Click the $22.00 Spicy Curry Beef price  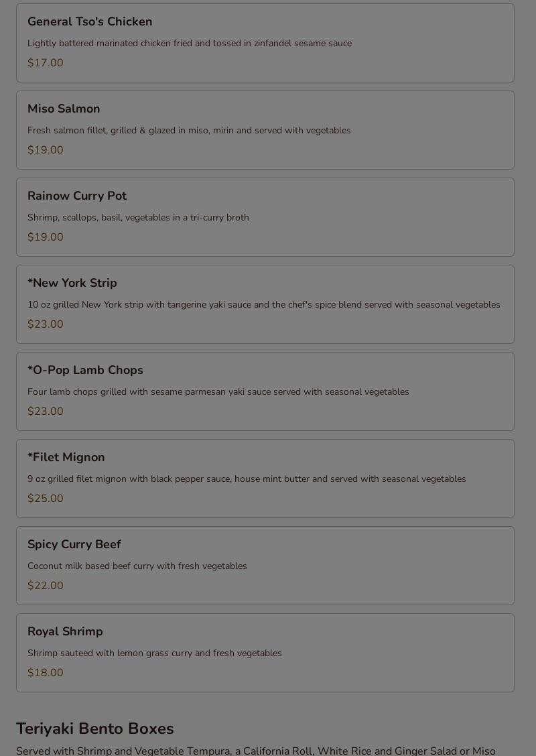click(x=46, y=585)
